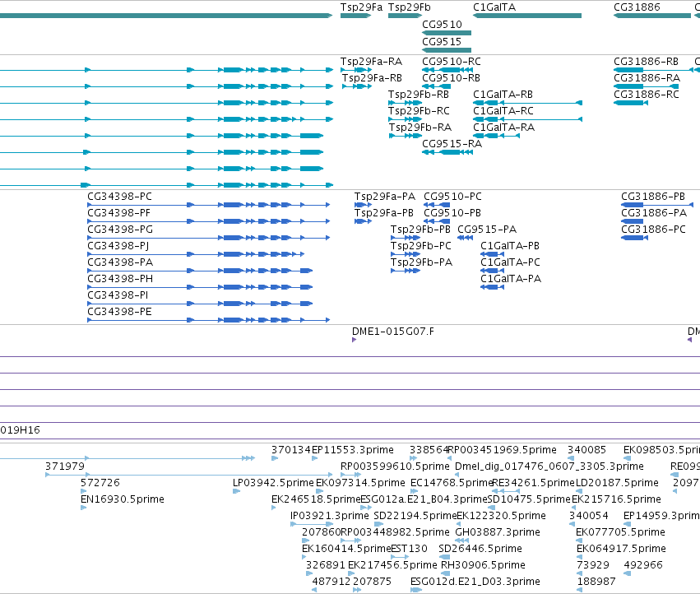Viewport: 700px width, 594px height.
Task: Click the 019H16 track label
Action: coord(20,430)
